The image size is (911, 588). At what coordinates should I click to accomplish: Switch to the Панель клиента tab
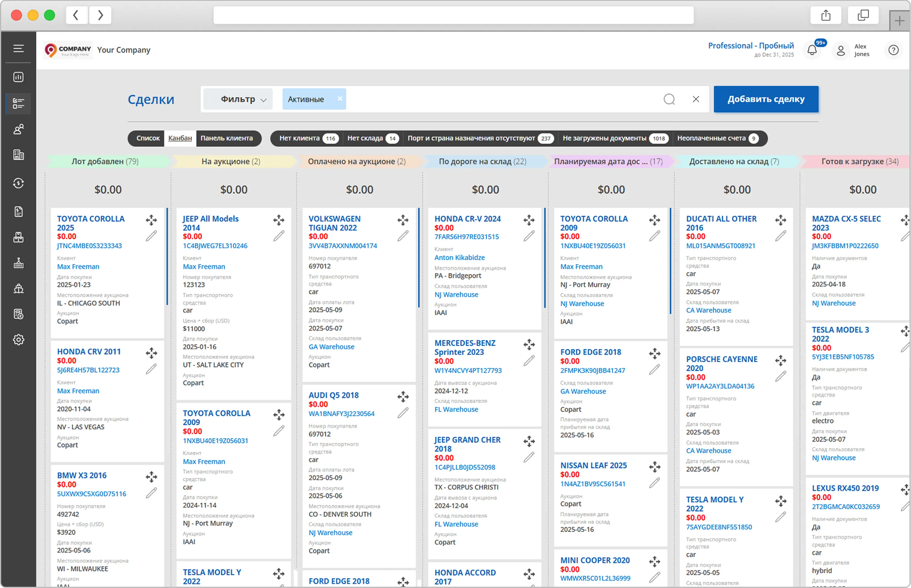click(227, 138)
